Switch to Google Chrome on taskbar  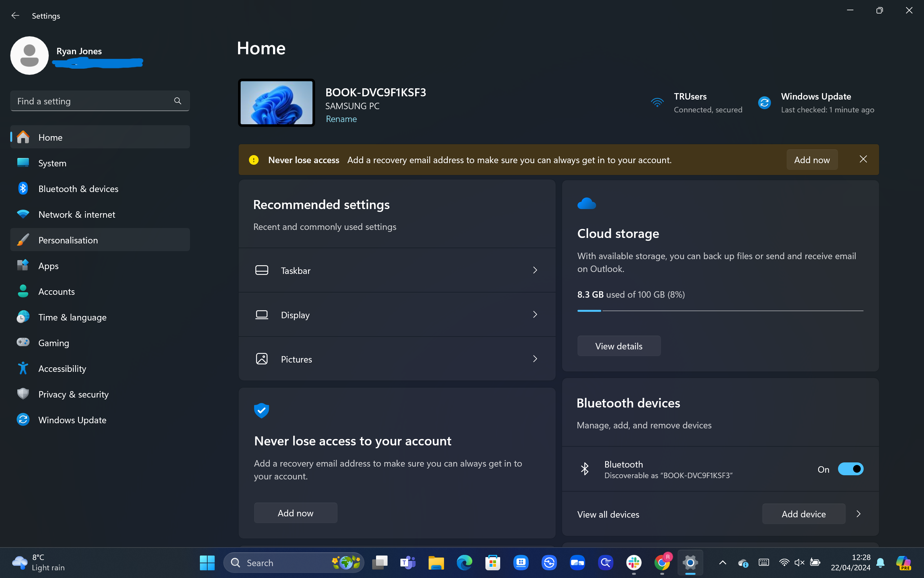coord(662,563)
